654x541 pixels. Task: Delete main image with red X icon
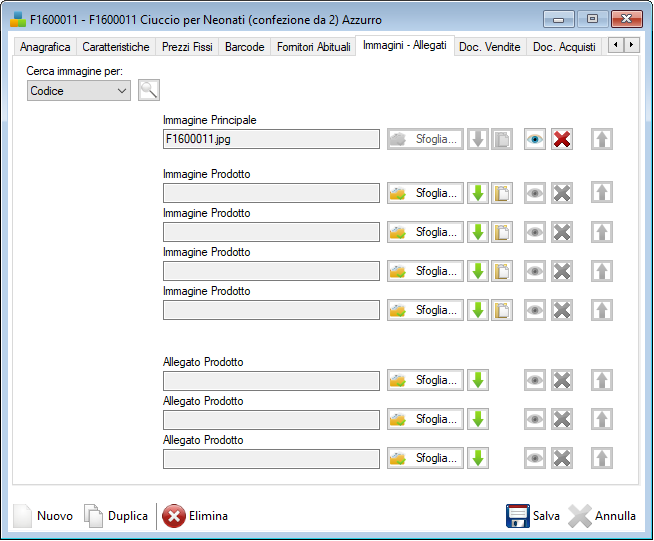click(562, 139)
